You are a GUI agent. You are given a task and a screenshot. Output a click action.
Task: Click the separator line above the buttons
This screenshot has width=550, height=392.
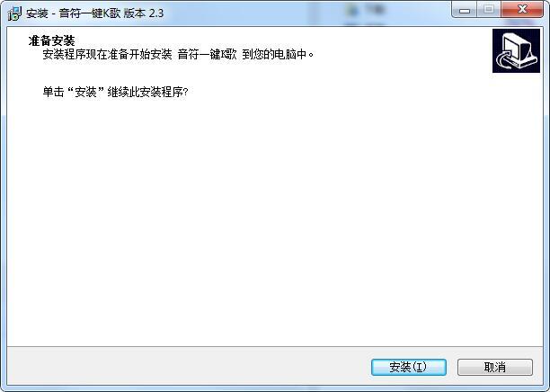pos(275,347)
